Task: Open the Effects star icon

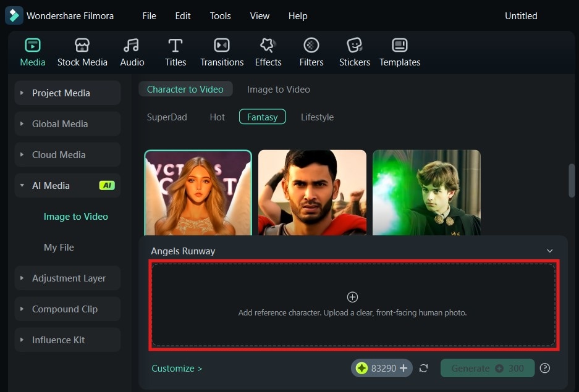Action: (x=268, y=45)
